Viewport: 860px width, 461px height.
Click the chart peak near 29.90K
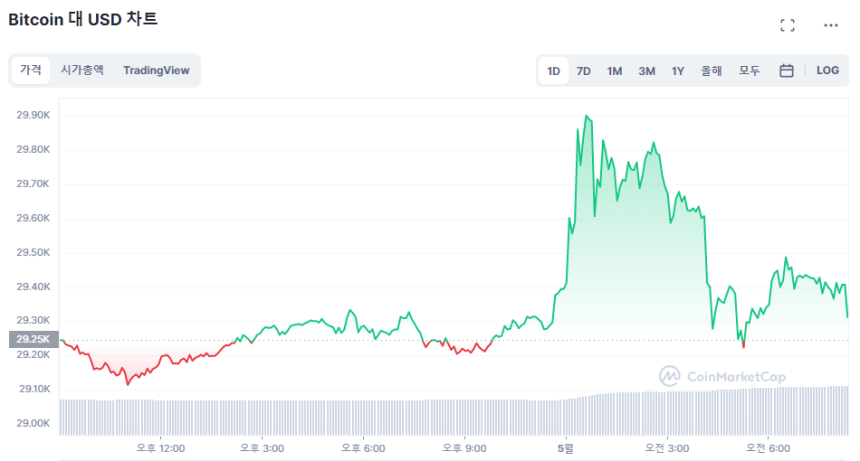pos(586,117)
